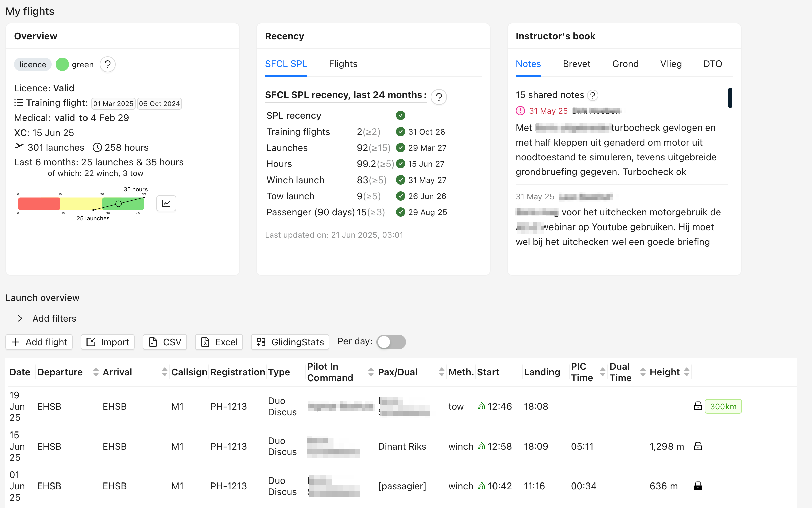Image resolution: width=812 pixels, height=508 pixels.
Task: Click the 06 Oct 2024 training flight tag
Action: click(160, 103)
